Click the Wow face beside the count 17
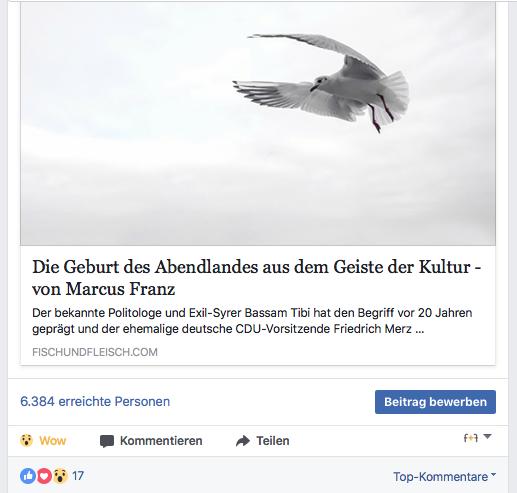This screenshot has height=493, width=517. pos(60,476)
